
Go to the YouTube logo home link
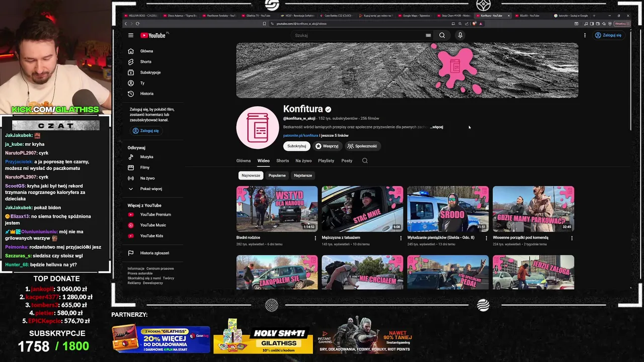coord(153,35)
